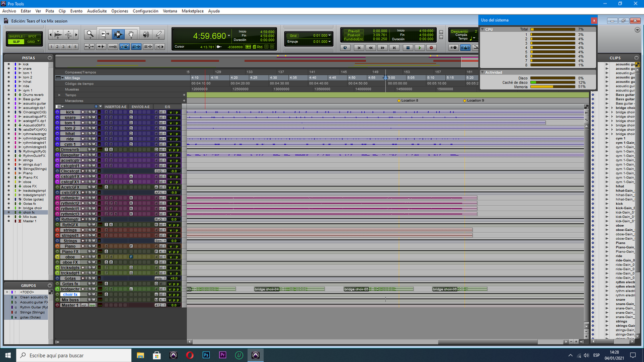The image size is (644, 362).
Task: Open the Configuración menu
Action: [145, 11]
